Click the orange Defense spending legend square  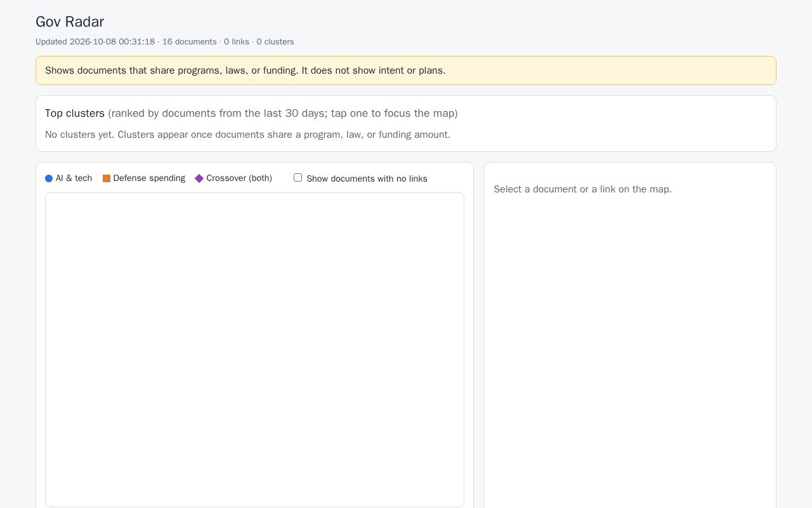pyautogui.click(x=107, y=178)
